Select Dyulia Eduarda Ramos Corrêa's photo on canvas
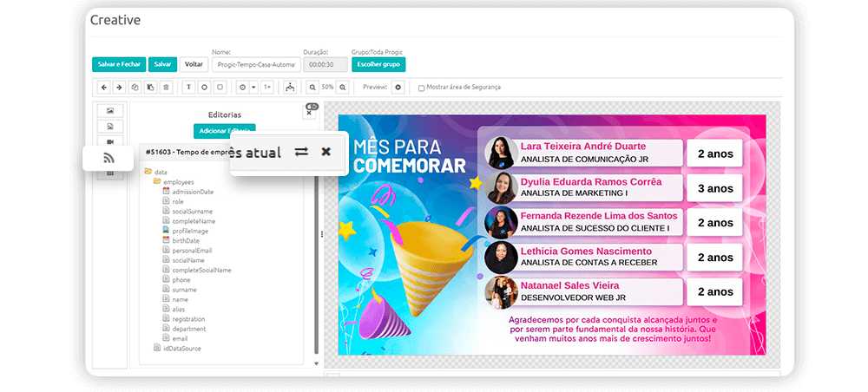The height and width of the screenshot is (392, 868). click(501, 187)
